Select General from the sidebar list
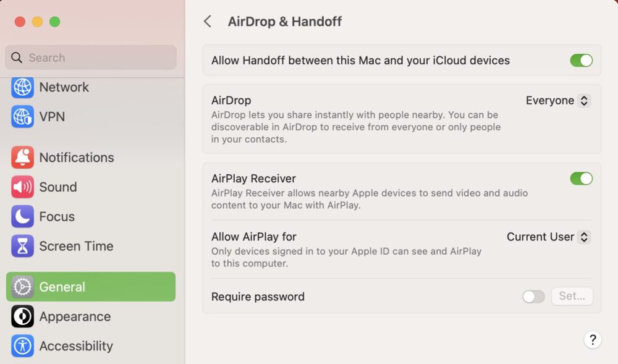 (62, 287)
